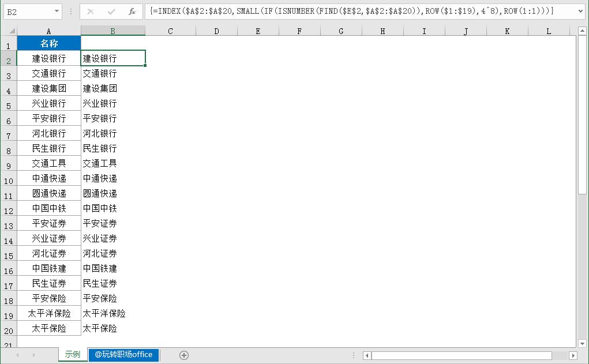Click the sheet tab splitter dots
The height and width of the screenshot is (364, 589).
pyautogui.click(x=354, y=355)
